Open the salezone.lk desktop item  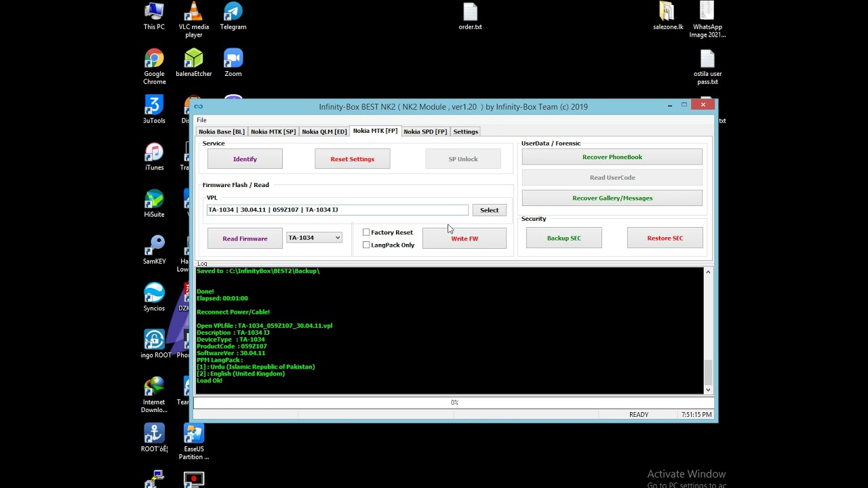click(x=668, y=17)
